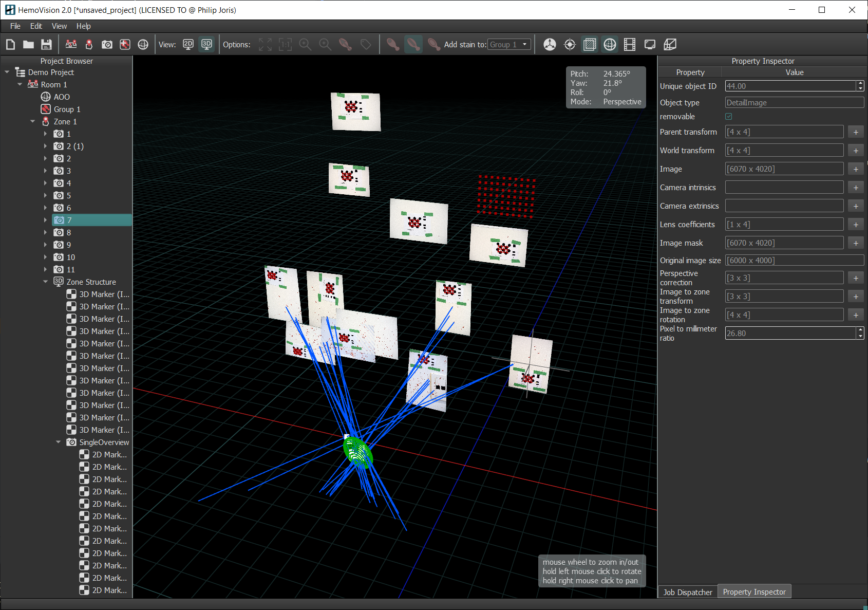Click the 1:1 zoom option icon
868x610 pixels.
click(285, 45)
